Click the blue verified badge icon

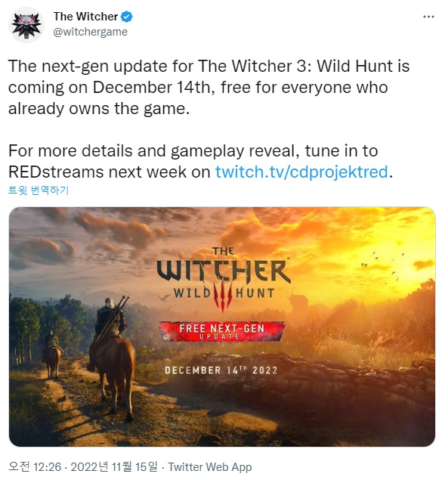click(x=127, y=17)
